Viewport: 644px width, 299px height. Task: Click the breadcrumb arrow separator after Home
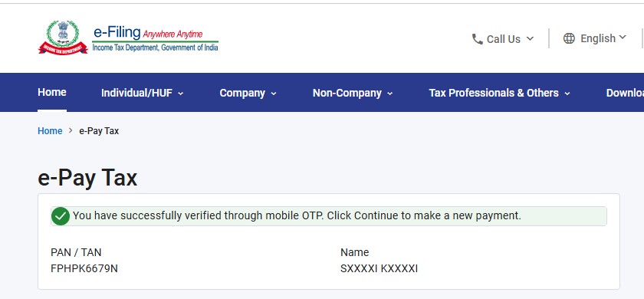pyautogui.click(x=71, y=130)
